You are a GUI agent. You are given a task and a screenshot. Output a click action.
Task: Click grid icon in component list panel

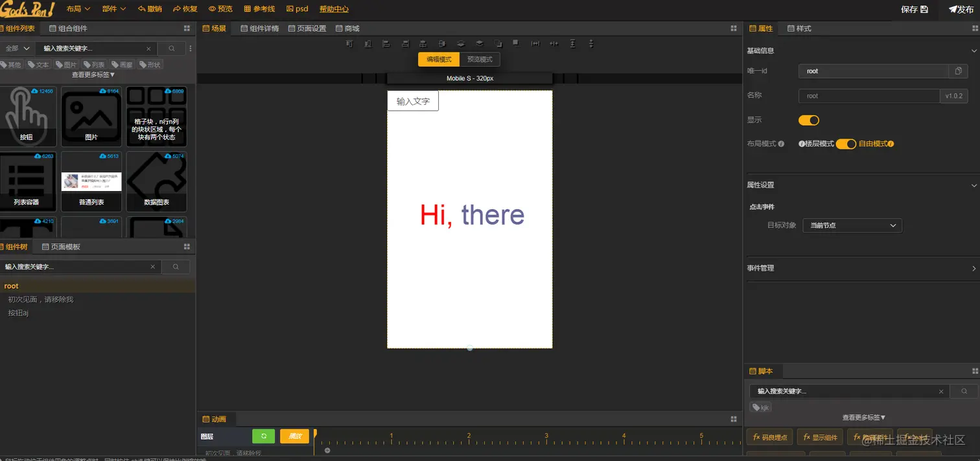187,28
